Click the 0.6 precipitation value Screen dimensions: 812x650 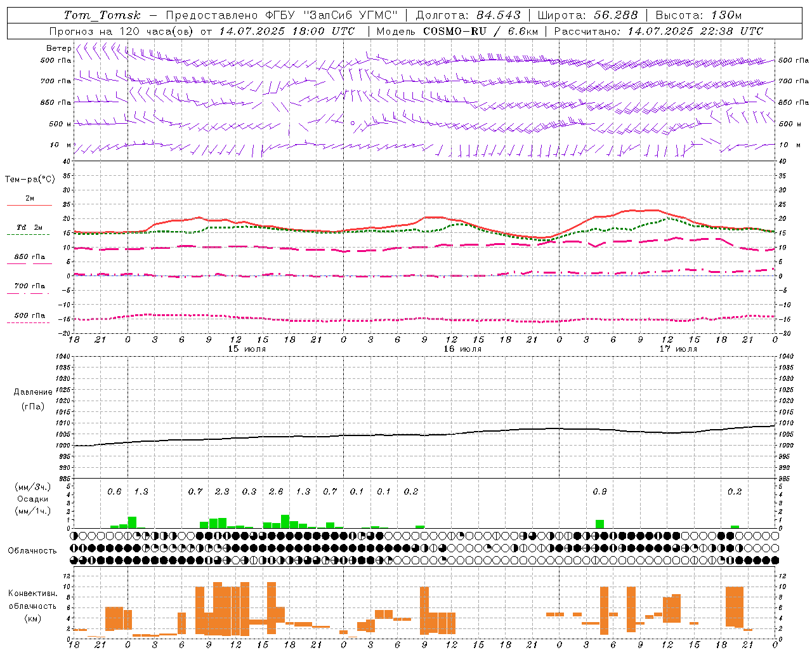point(114,492)
